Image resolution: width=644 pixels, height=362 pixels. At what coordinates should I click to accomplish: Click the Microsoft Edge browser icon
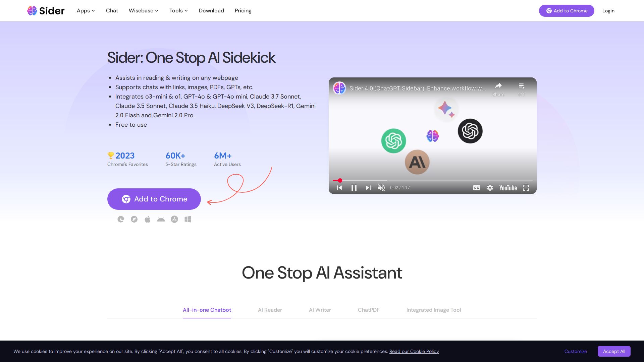pos(121,219)
